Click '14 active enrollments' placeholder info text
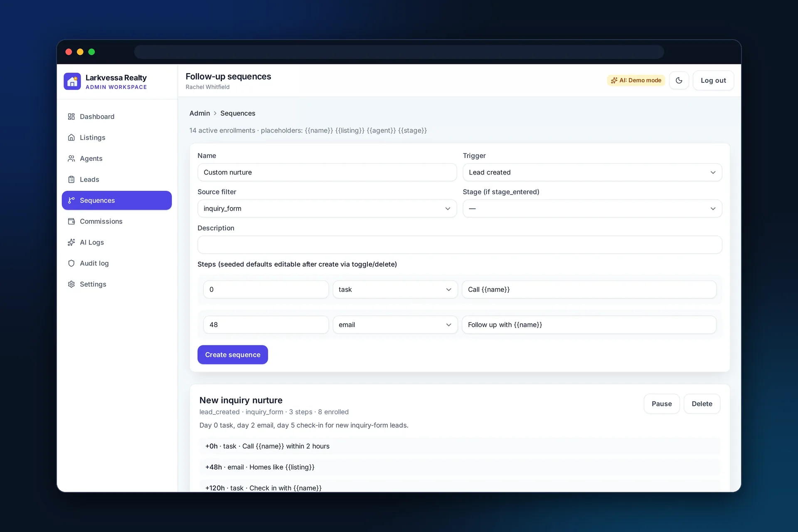Screen dimensions: 798x532 (308, 131)
